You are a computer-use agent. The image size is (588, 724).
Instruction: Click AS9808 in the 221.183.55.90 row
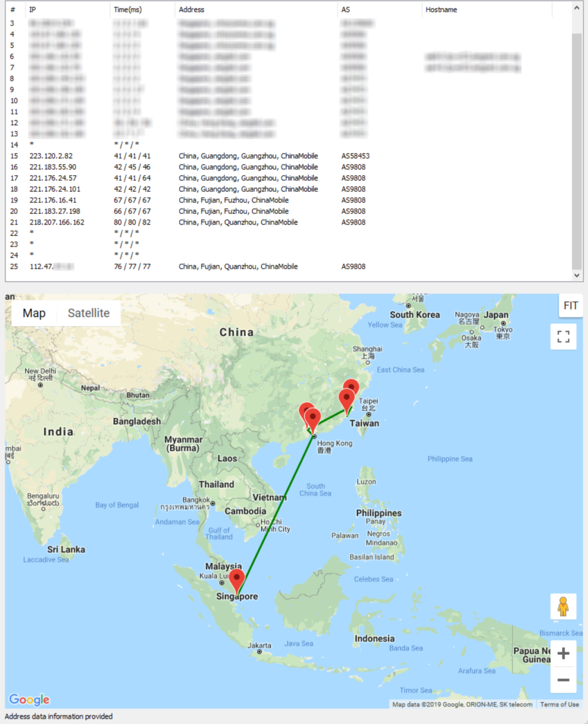click(x=353, y=167)
